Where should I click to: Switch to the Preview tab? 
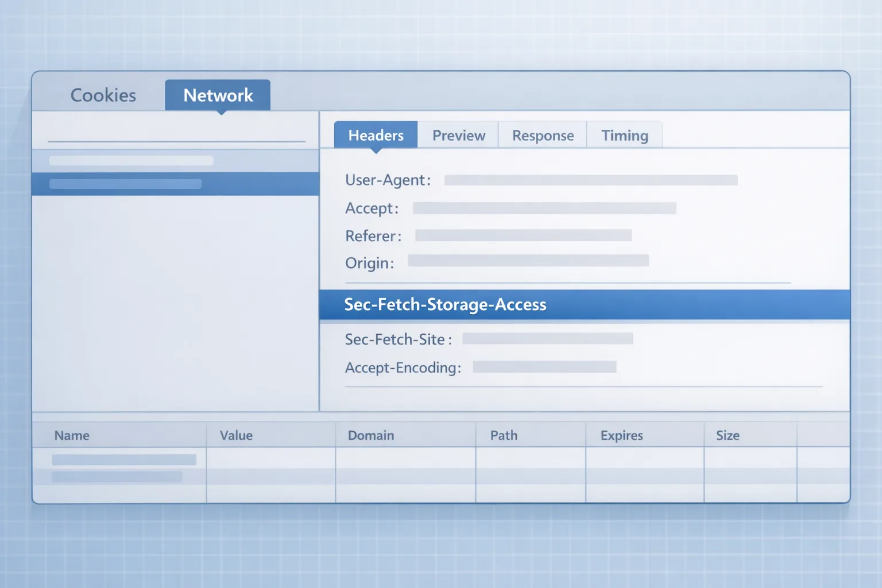tap(458, 136)
